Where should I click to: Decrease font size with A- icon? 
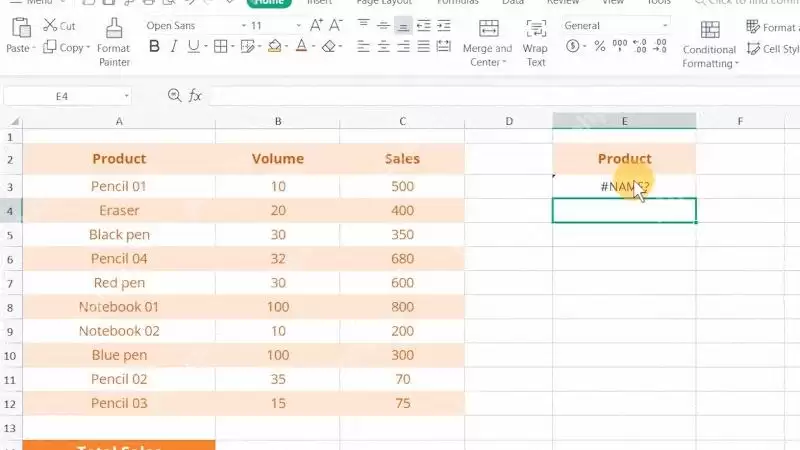pos(336,25)
